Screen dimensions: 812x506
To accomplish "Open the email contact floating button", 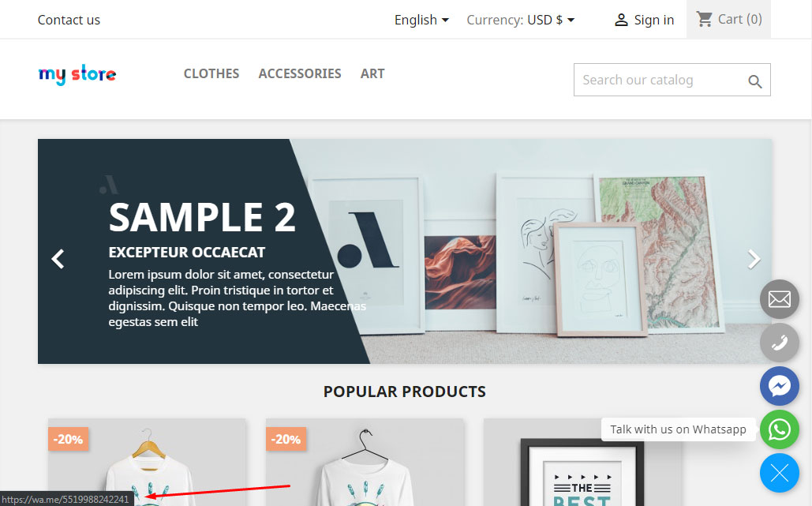I will click(780, 299).
